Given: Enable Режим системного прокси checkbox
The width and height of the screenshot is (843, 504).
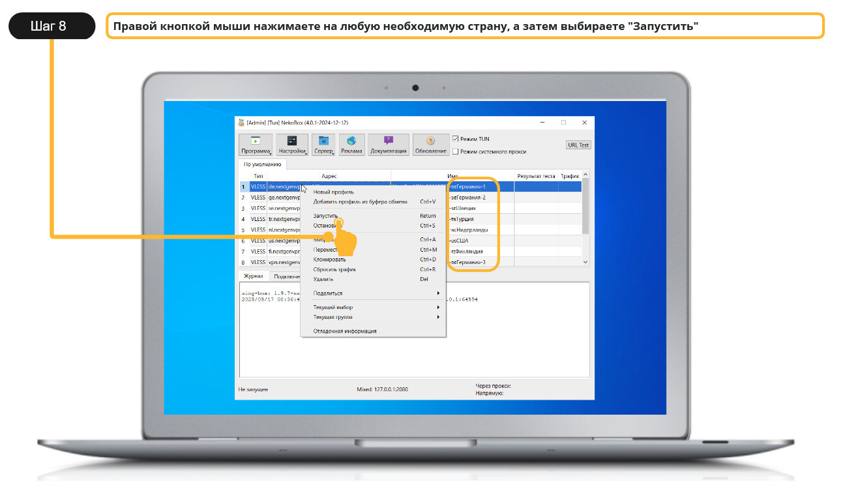Looking at the screenshot, I should (456, 151).
